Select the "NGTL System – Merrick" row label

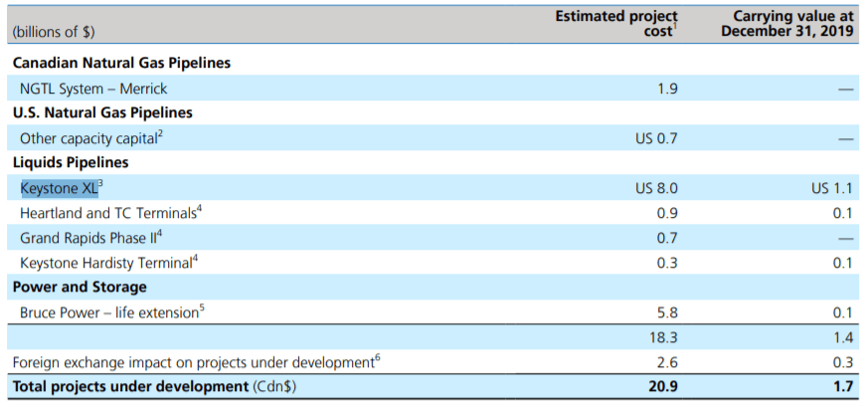tap(93, 88)
